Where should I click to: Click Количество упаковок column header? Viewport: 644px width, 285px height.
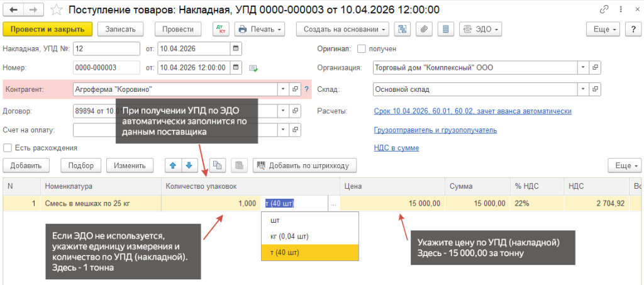coord(250,186)
